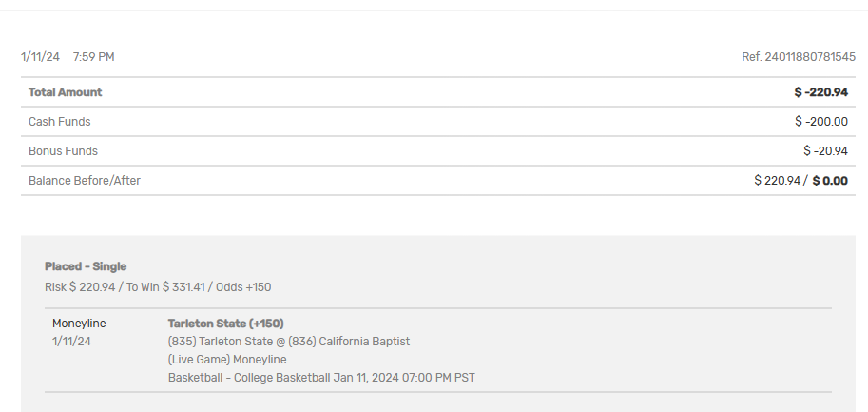Click the (Live Game) Moneyline text
The image size is (868, 412).
[x=227, y=360]
